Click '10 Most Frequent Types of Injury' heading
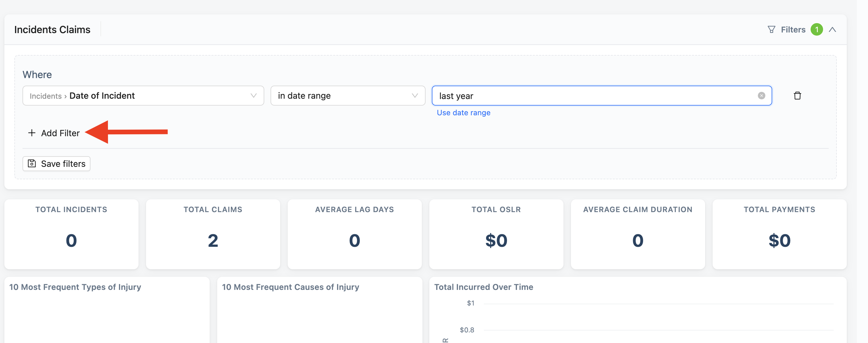 pyautogui.click(x=75, y=287)
